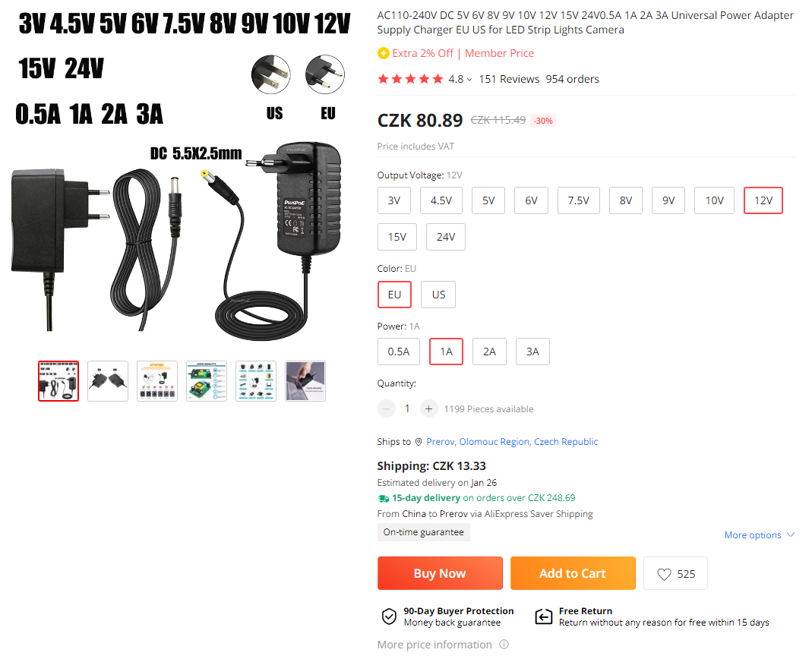The height and width of the screenshot is (659, 812).
Task: Open the 151 Reviews link
Action: click(509, 79)
